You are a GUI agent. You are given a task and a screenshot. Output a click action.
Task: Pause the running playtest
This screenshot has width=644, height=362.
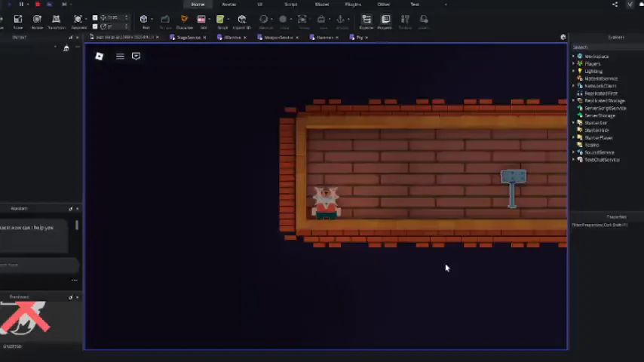click(x=21, y=4)
